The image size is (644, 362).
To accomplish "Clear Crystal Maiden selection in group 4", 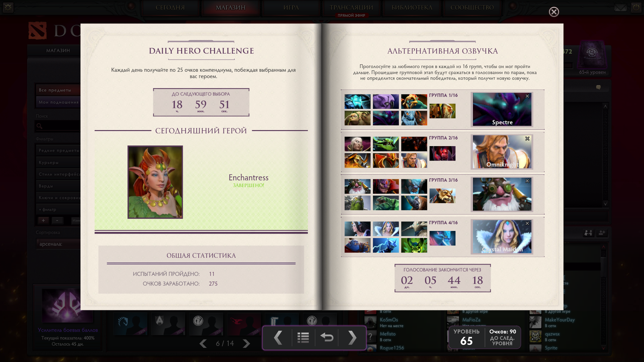I will pyautogui.click(x=527, y=223).
